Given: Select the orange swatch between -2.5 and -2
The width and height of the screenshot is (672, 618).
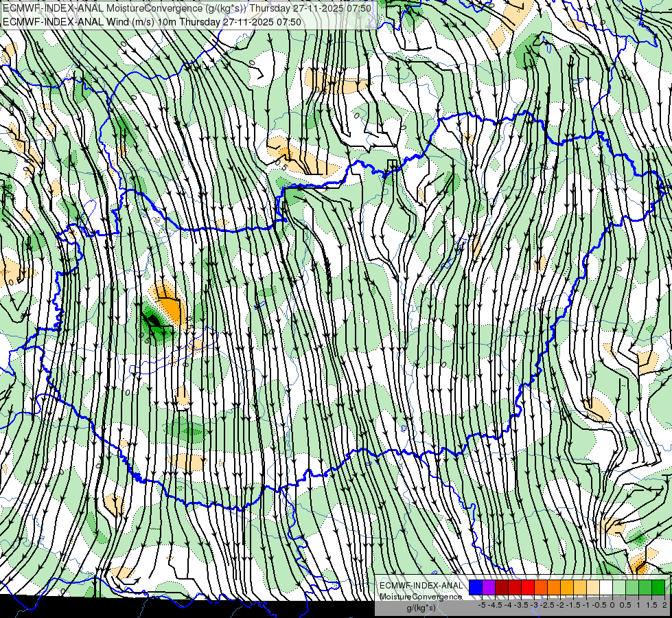Looking at the screenshot, I should pyautogui.click(x=554, y=588).
